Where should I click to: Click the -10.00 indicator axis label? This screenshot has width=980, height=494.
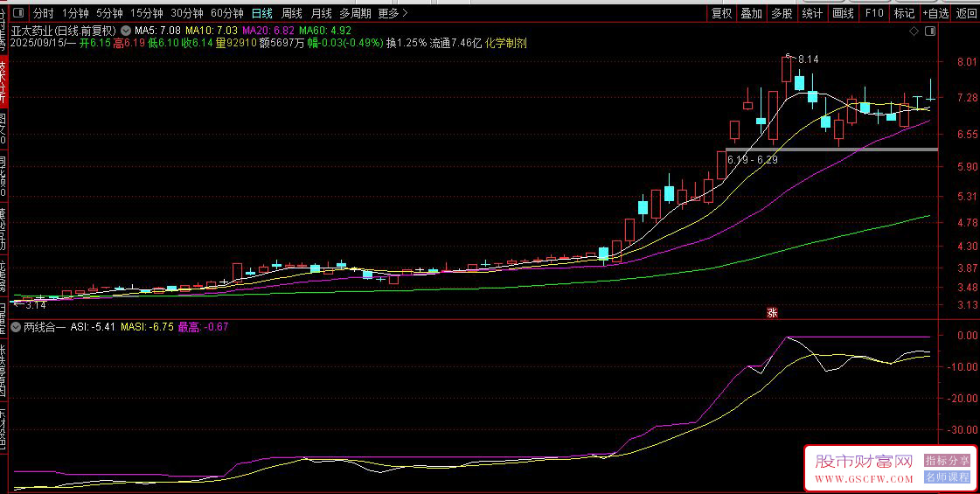963,366
